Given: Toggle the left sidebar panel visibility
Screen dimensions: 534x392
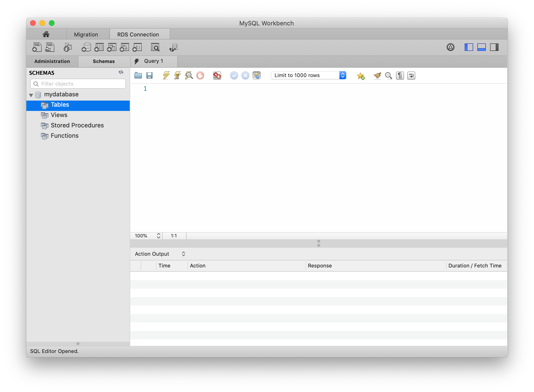Looking at the screenshot, I should click(x=469, y=47).
